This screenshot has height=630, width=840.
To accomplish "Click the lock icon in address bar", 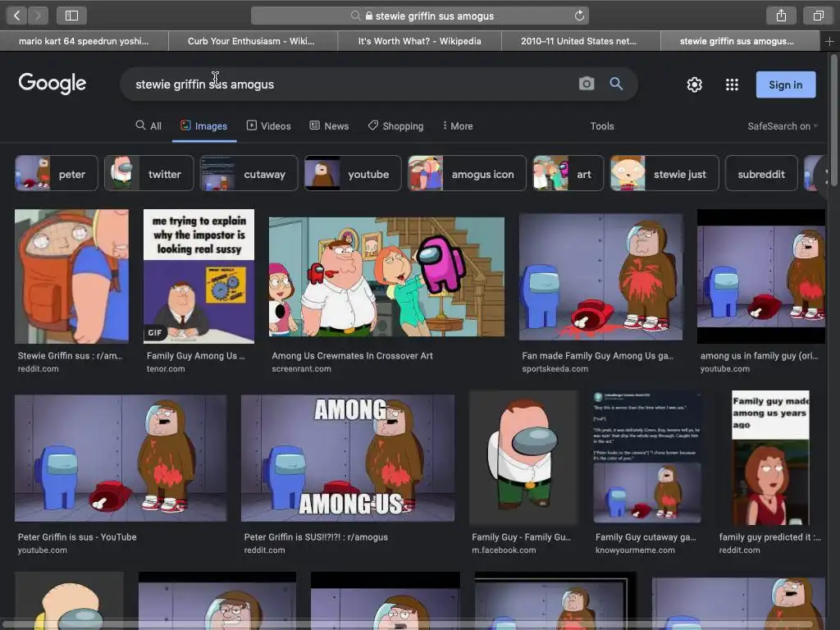I will pos(368,16).
